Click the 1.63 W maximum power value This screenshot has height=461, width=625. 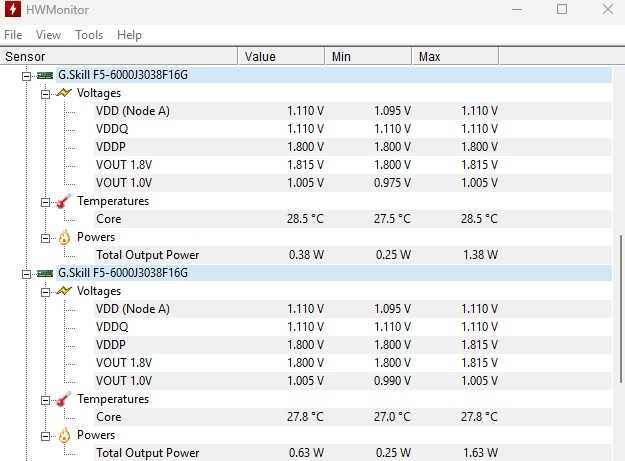pos(480,453)
